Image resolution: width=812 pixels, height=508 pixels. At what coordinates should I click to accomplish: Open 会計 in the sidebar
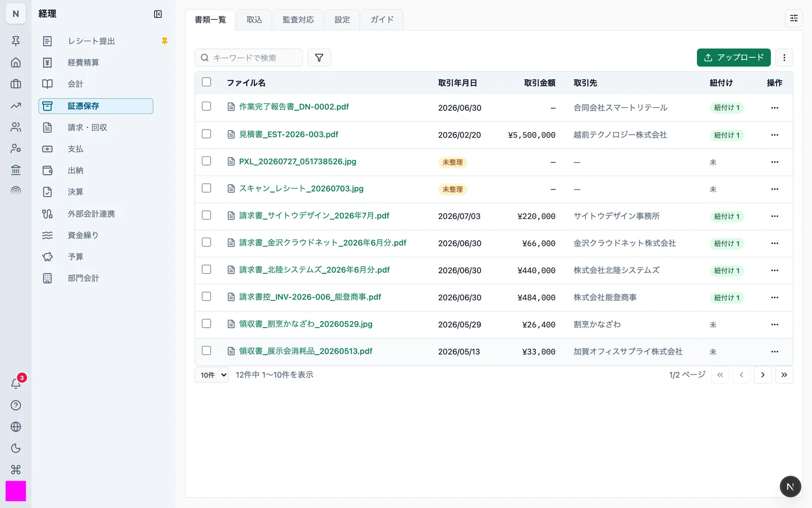[x=96, y=84]
